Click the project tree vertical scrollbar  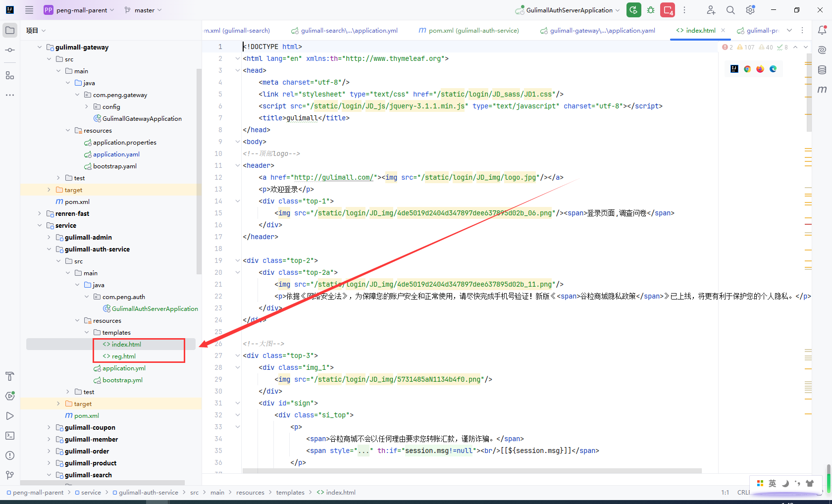[199, 171]
